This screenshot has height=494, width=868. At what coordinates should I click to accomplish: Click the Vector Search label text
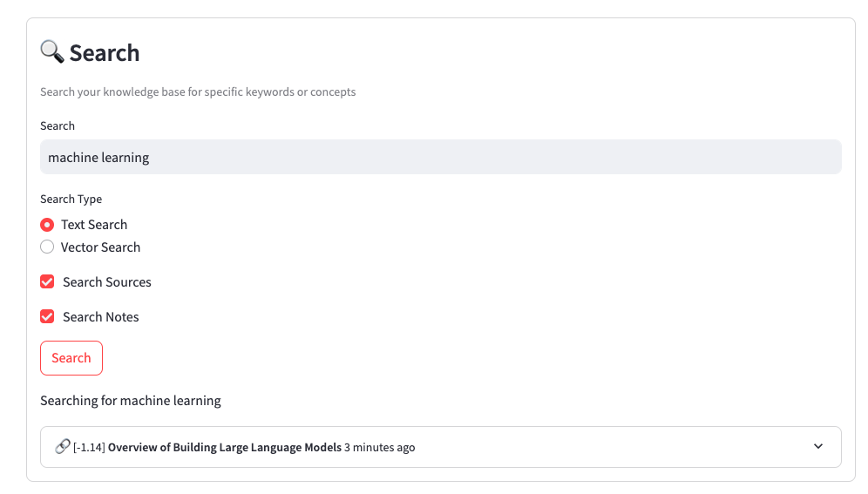[x=100, y=247]
